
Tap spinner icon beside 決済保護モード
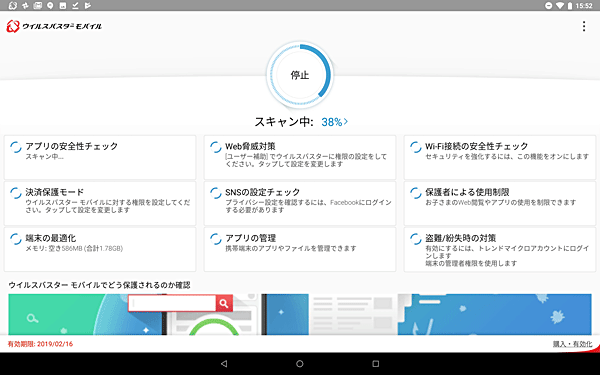[x=16, y=193]
